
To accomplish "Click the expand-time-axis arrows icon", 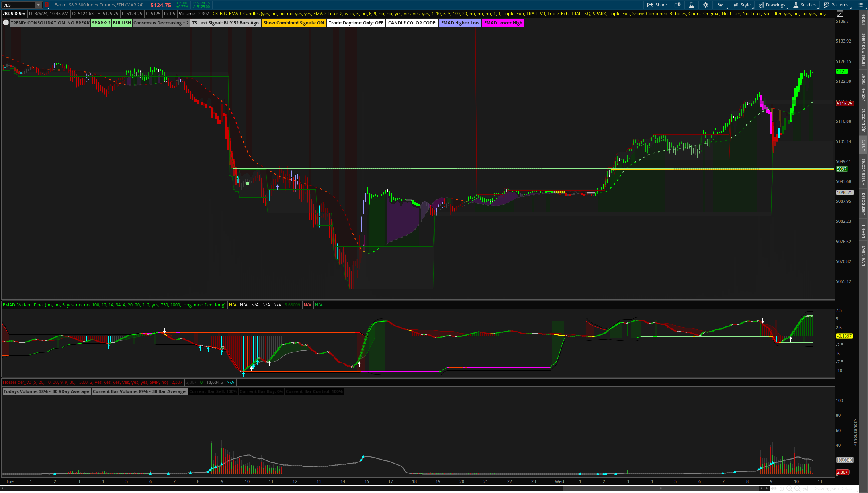I will 774,489.
